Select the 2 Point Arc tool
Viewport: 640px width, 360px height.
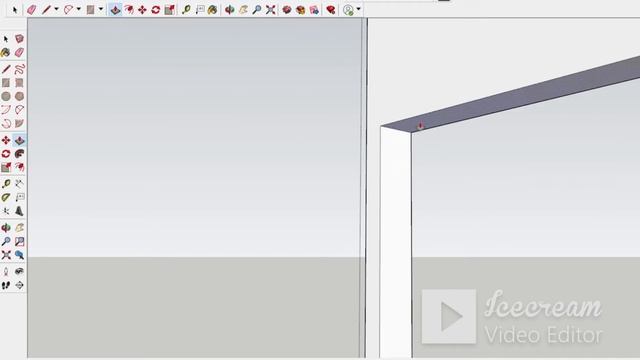19,110
